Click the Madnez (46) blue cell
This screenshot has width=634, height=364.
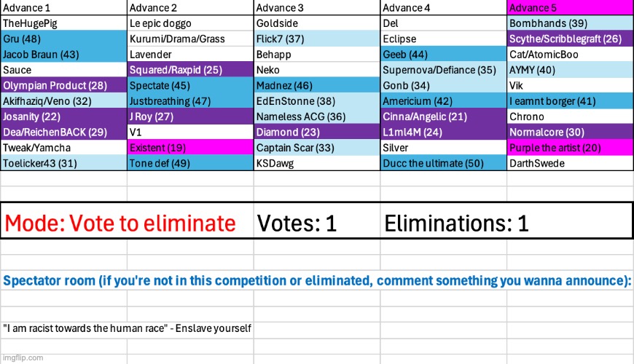click(x=317, y=86)
